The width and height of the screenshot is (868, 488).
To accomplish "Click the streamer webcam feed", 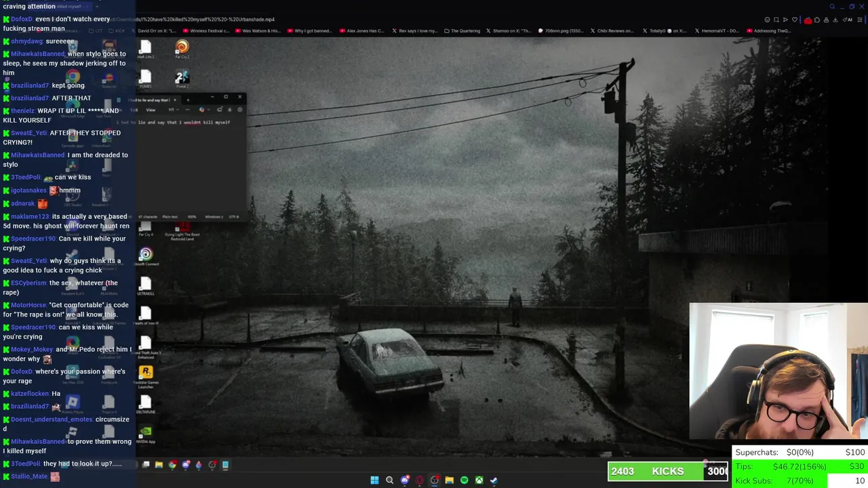I will point(778,371).
